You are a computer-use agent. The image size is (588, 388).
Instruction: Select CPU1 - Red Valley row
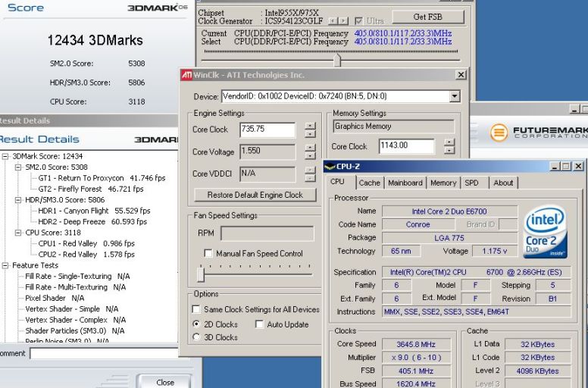(86, 244)
